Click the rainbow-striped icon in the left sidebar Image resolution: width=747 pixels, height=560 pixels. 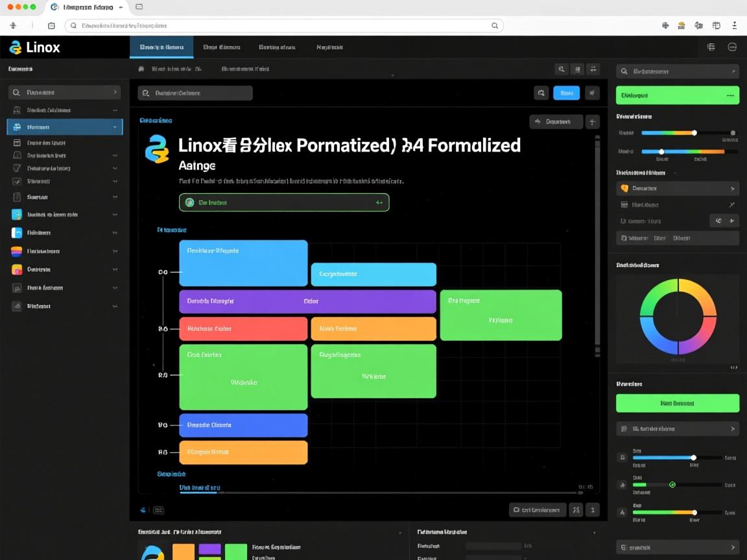coord(17,251)
